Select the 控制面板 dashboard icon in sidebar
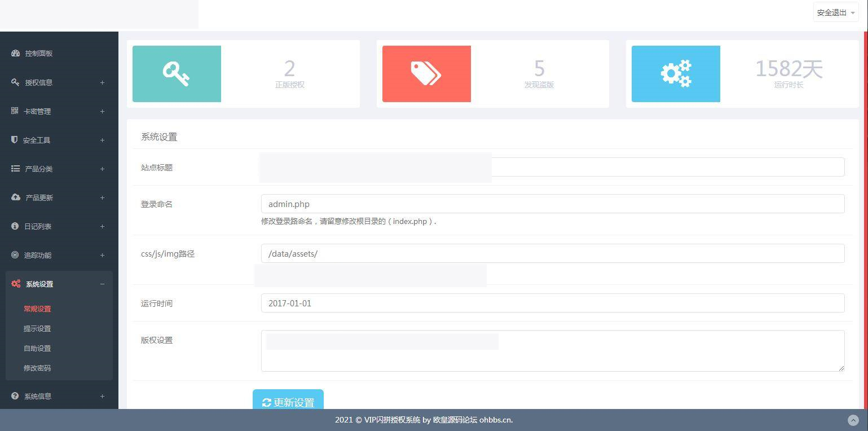Viewport: 868px width, 431px height. pyautogui.click(x=15, y=53)
